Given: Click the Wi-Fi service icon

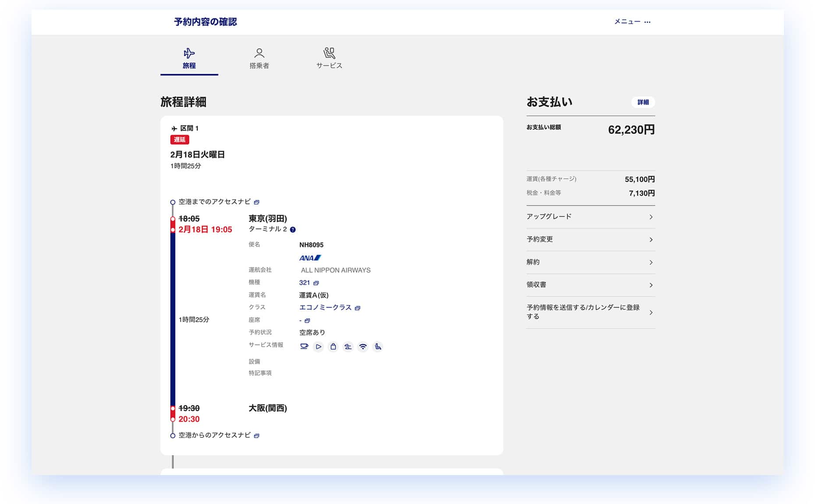Looking at the screenshot, I should (363, 347).
